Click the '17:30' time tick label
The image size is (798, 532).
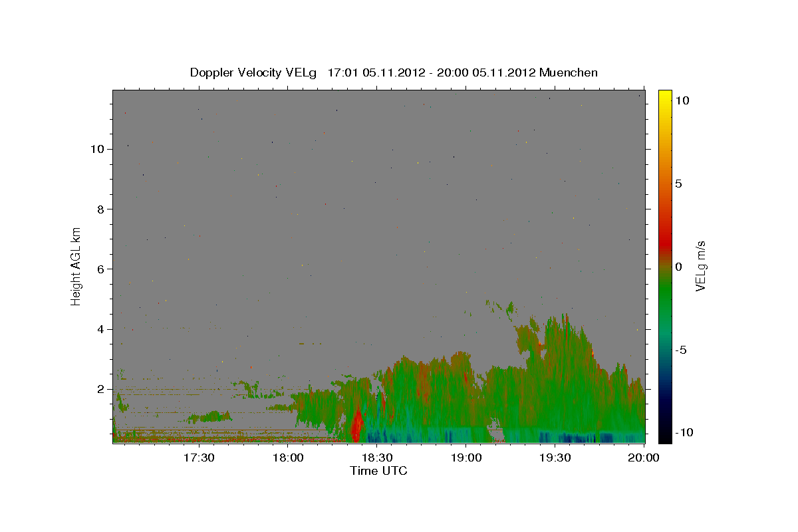coord(199,458)
